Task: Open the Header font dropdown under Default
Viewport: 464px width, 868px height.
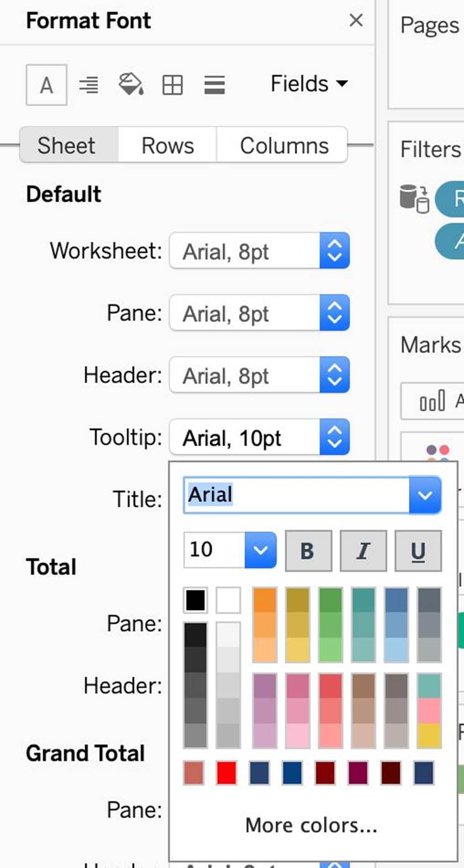Action: point(334,375)
